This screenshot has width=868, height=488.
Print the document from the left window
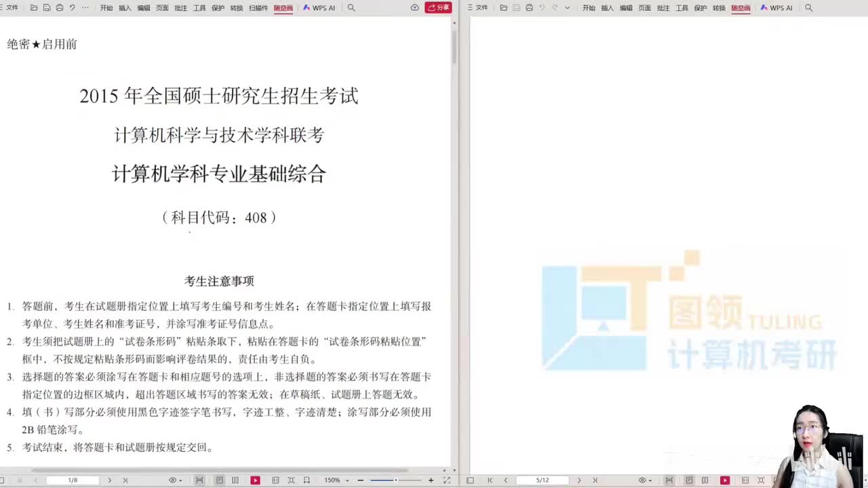click(60, 7)
